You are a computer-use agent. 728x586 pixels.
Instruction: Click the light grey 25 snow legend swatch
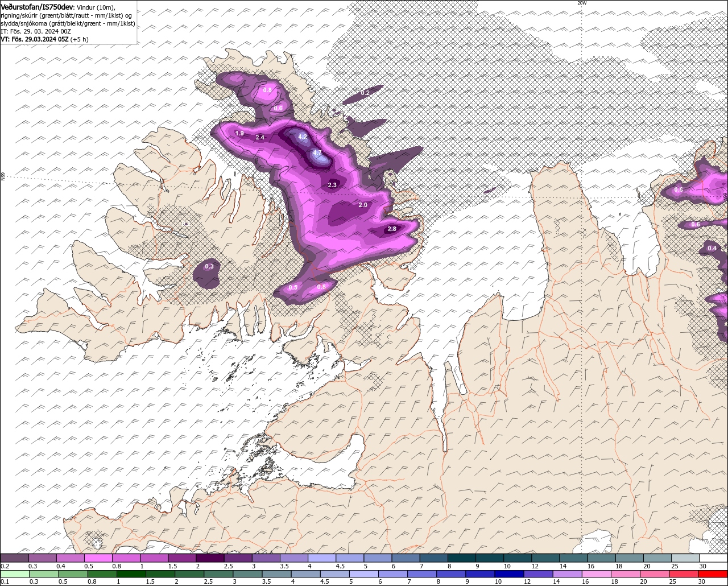[x=685, y=558]
